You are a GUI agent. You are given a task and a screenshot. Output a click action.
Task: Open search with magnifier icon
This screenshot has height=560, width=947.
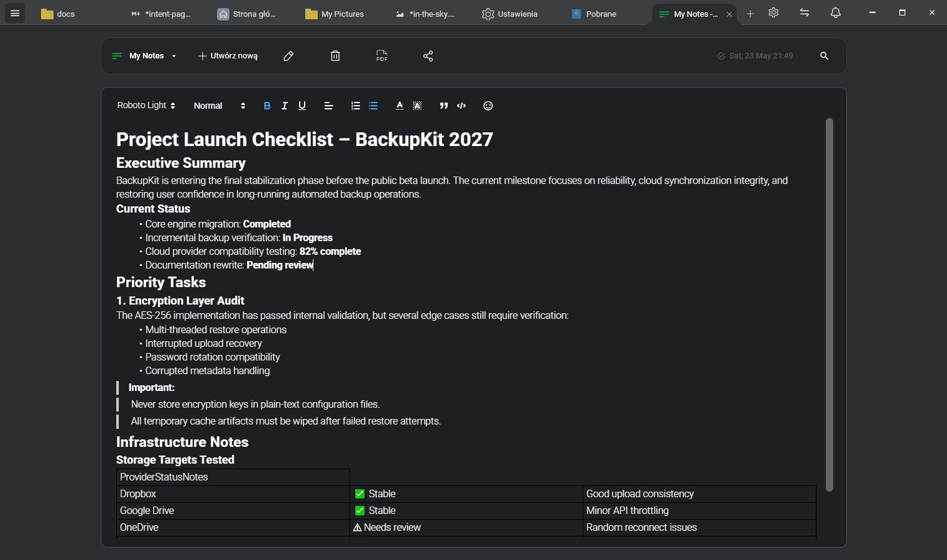tap(825, 56)
